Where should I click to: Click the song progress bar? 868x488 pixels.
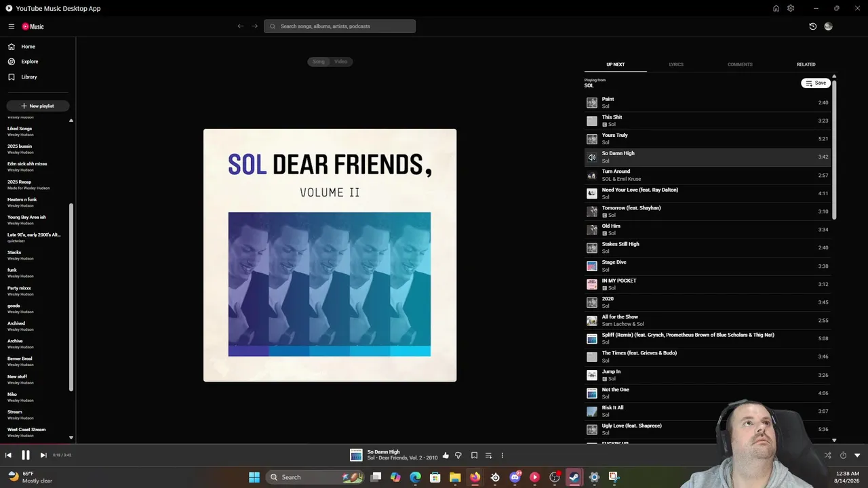tap(434, 445)
